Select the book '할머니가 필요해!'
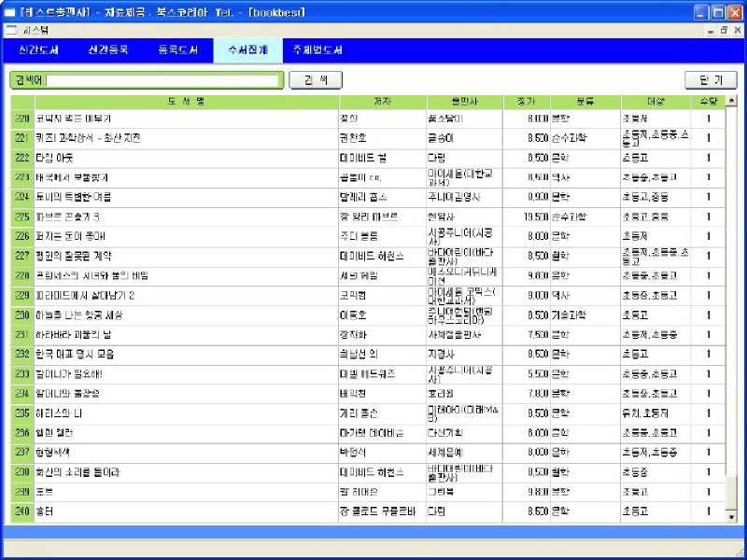Viewport: 747px width, 560px height. tap(186, 374)
